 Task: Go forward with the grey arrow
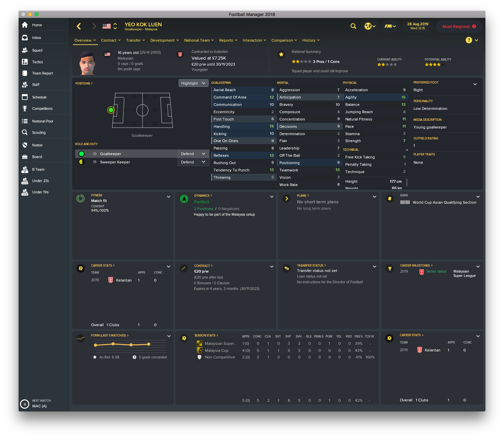pos(94,26)
